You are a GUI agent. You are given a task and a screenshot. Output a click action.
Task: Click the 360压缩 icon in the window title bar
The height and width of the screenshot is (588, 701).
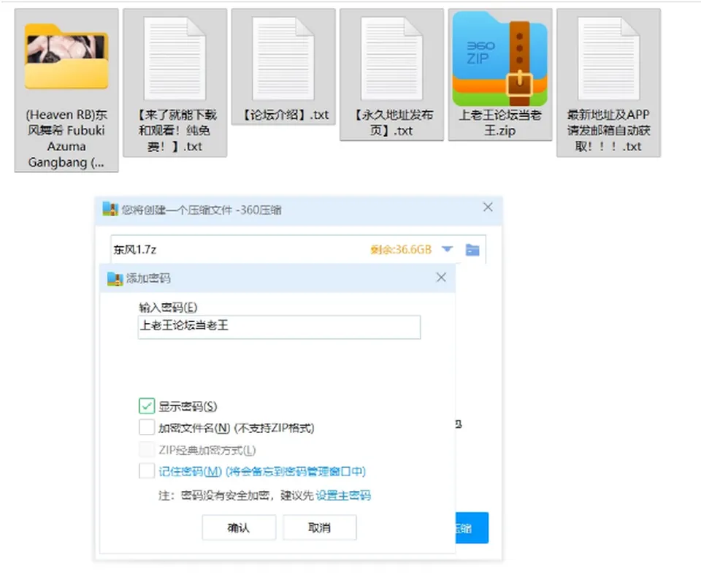pos(110,209)
